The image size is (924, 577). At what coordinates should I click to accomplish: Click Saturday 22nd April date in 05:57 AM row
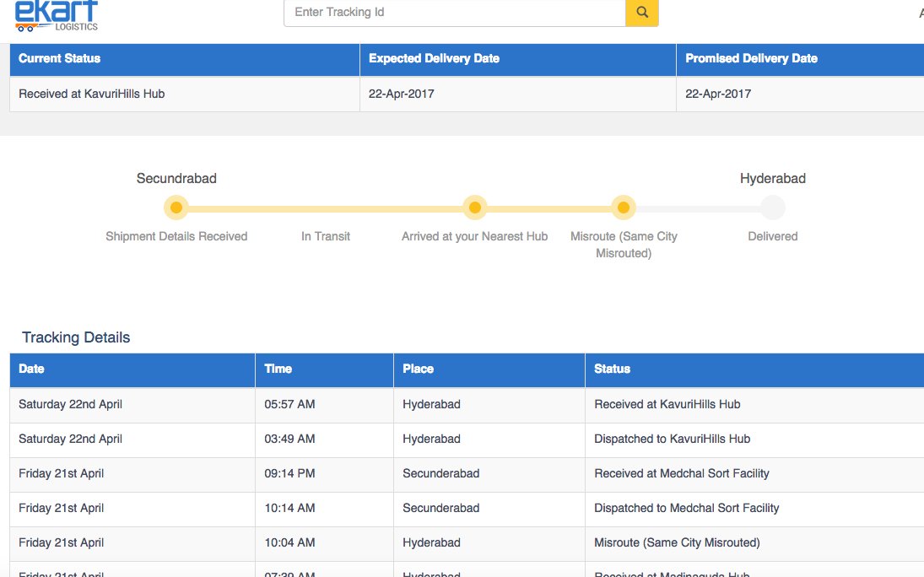70,404
